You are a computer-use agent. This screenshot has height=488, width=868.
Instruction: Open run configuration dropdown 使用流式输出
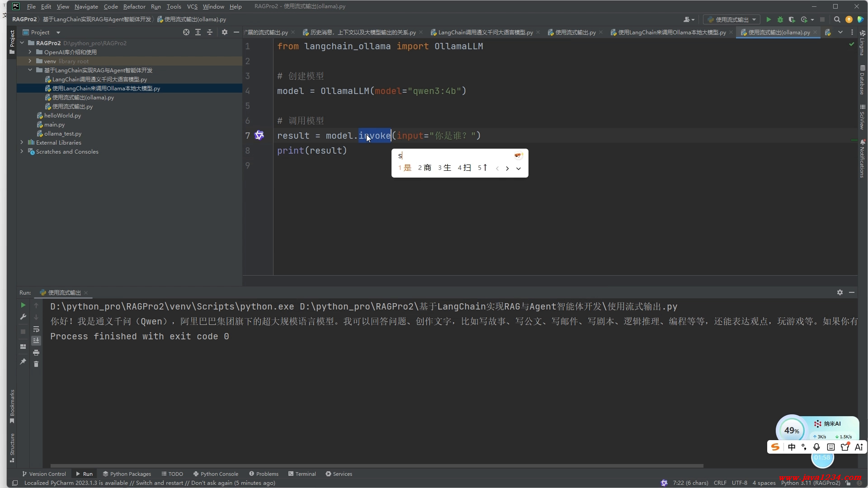click(731, 19)
